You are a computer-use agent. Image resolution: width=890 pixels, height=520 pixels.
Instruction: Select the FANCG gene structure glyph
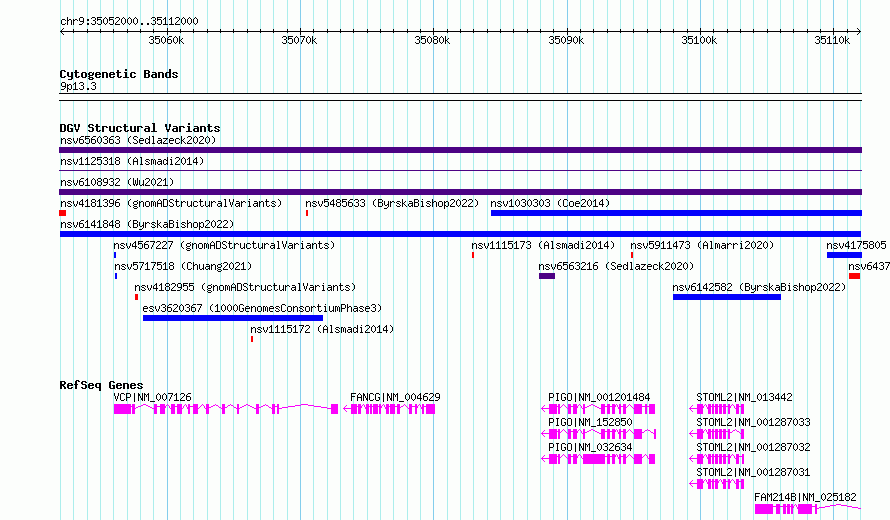coord(389,409)
